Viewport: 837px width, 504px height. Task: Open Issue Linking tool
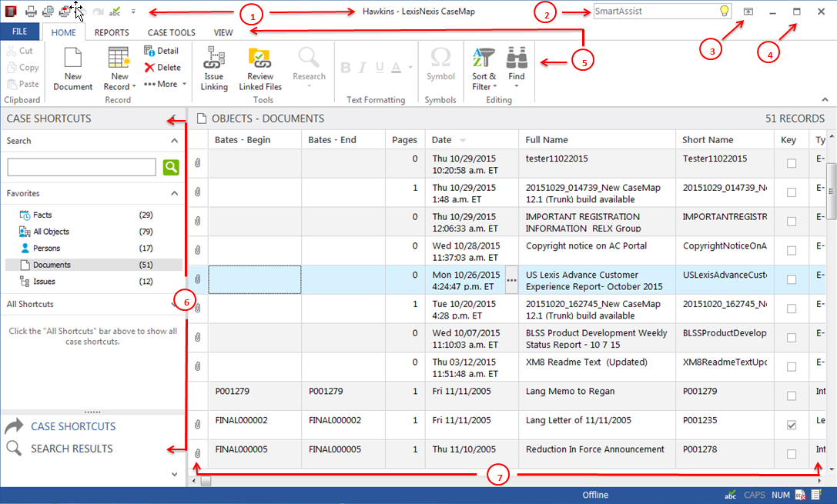tap(214, 68)
